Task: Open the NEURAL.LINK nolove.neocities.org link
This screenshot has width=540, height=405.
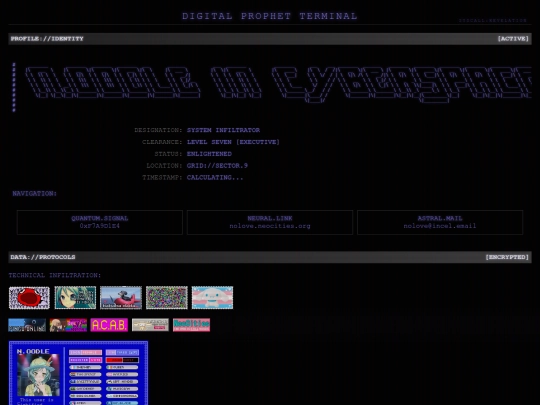Action: 270,222
